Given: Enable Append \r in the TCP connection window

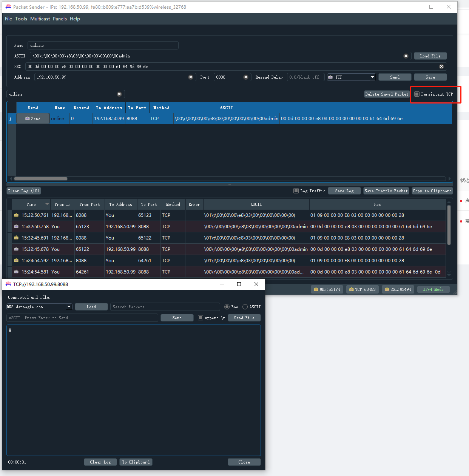Looking at the screenshot, I should point(201,318).
